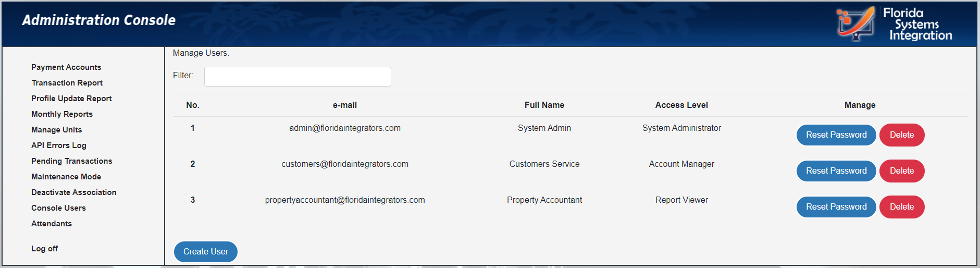Click the Log off link
Viewport: 980px width, 268px height.
[44, 249]
